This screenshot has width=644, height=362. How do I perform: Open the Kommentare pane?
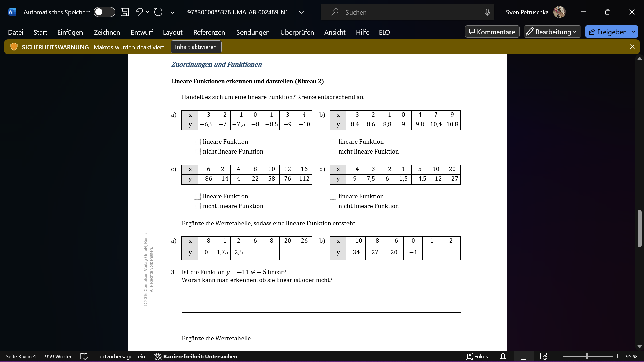[492, 32]
